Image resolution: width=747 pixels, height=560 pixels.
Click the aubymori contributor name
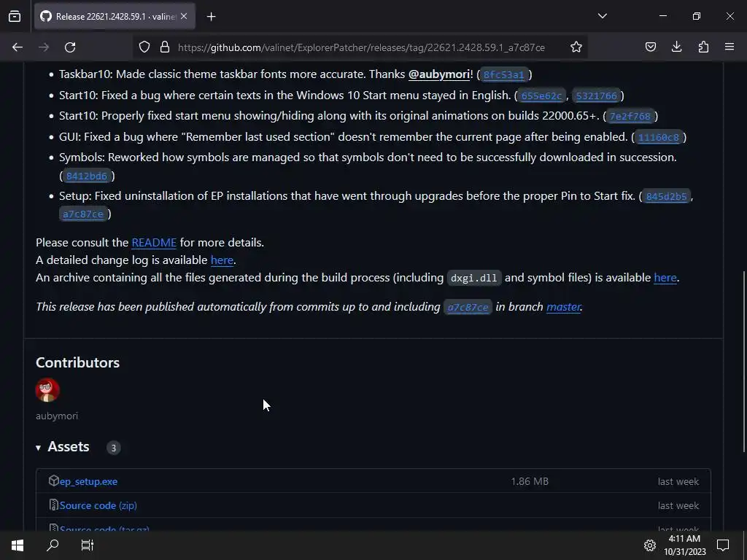coord(57,416)
